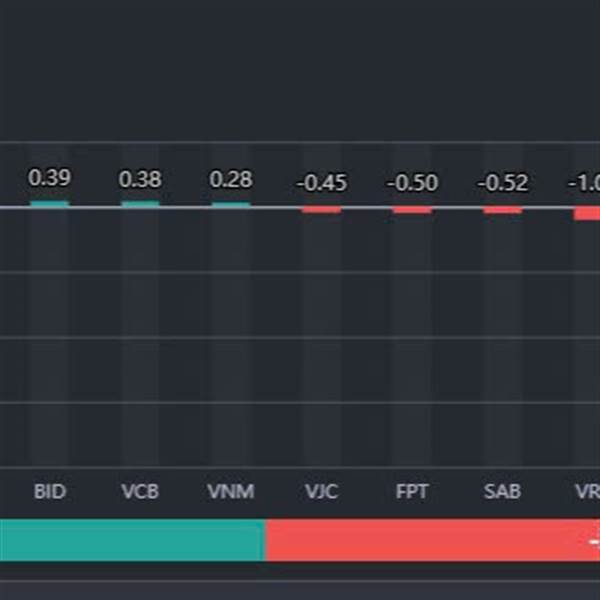The height and width of the screenshot is (600, 600).
Task: Click the green VCB bar
Action: point(140,204)
